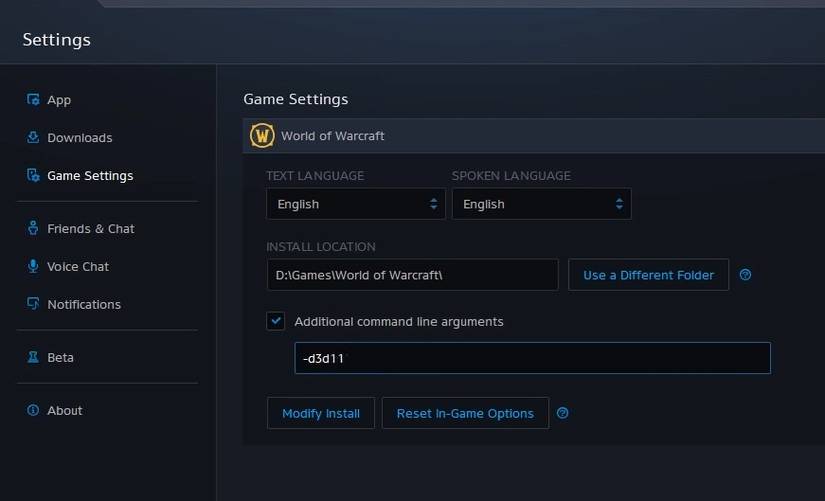The width and height of the screenshot is (825, 501).
Task: Click the World of Warcraft logo icon
Action: tap(262, 136)
